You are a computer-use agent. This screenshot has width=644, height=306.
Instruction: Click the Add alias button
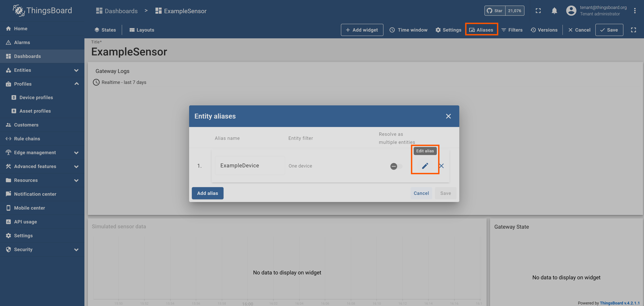208,193
